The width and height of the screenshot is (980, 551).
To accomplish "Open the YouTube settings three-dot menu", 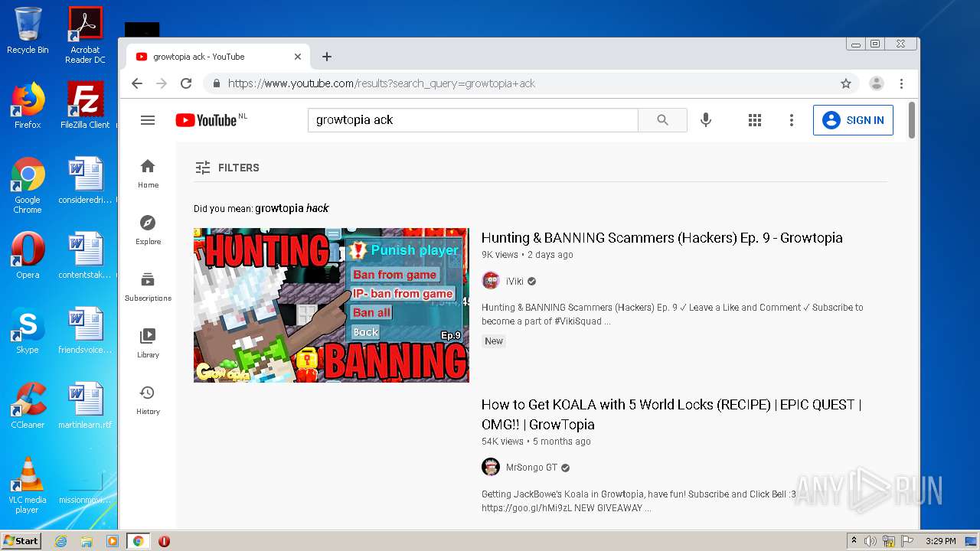I will 792,120.
